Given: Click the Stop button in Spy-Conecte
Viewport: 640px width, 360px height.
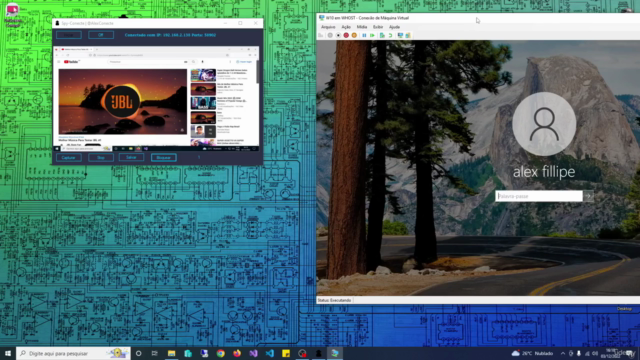Looking at the screenshot, I should [x=101, y=158].
